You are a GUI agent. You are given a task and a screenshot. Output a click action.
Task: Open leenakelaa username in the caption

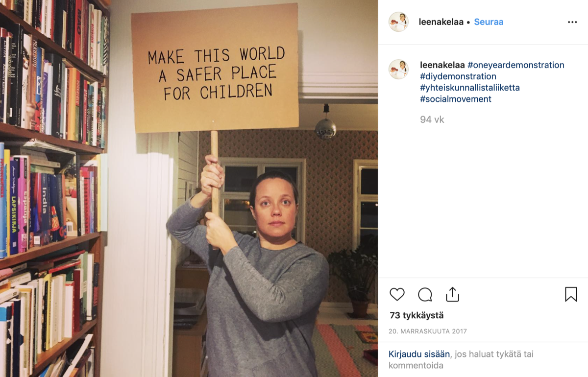click(442, 65)
